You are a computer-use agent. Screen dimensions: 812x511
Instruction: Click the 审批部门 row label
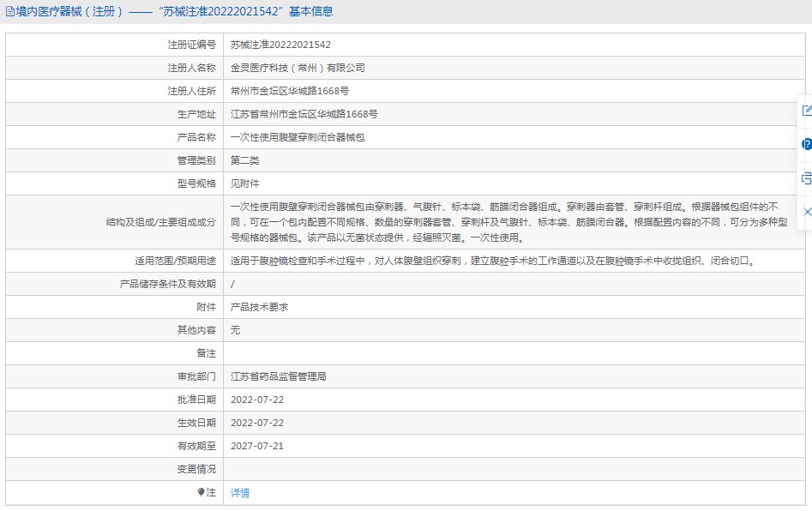pyautogui.click(x=196, y=376)
